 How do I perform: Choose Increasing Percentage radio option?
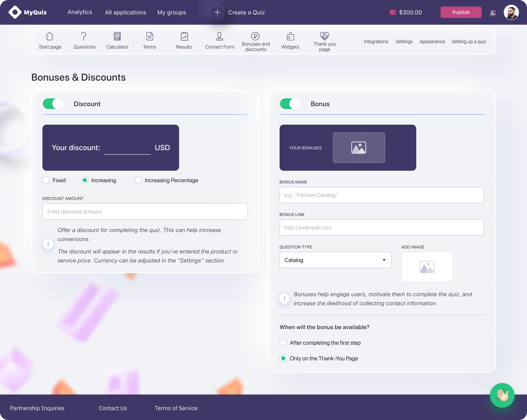(x=138, y=180)
